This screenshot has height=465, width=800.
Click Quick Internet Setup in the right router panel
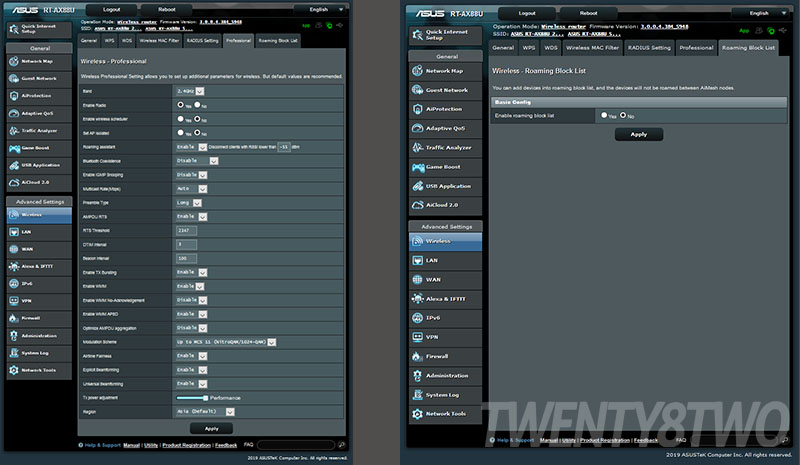click(445, 35)
